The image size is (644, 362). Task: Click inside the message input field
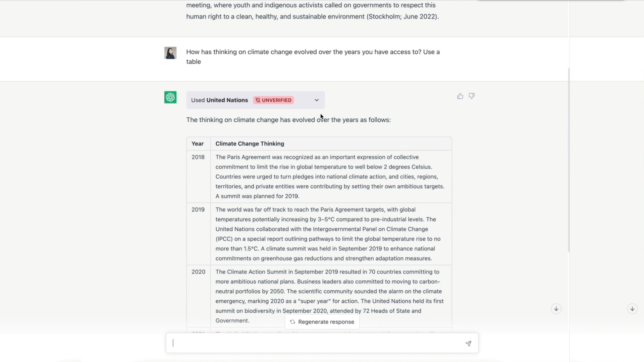(x=302, y=343)
